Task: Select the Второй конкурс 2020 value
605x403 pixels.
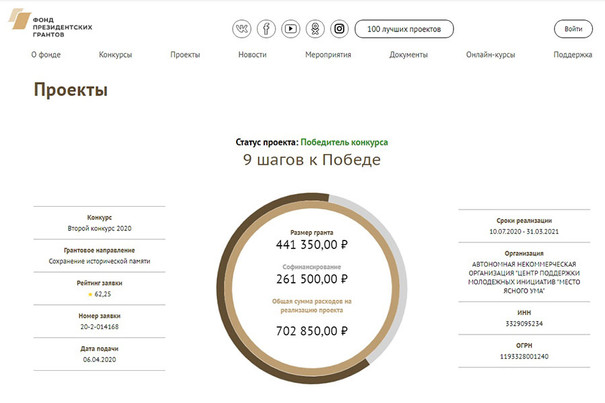Action: point(100,229)
